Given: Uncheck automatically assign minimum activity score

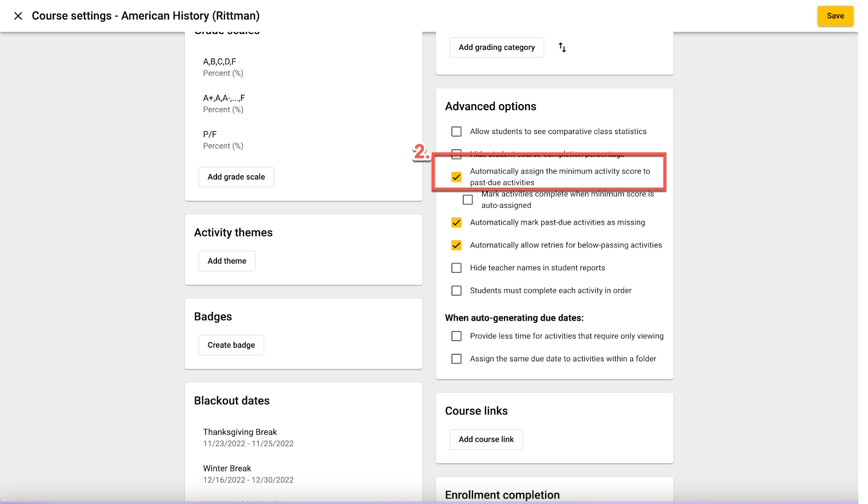Looking at the screenshot, I should [x=457, y=177].
